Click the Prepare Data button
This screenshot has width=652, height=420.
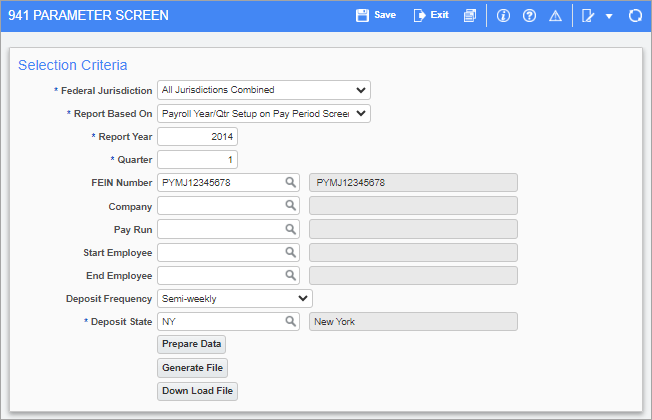pyautogui.click(x=191, y=344)
